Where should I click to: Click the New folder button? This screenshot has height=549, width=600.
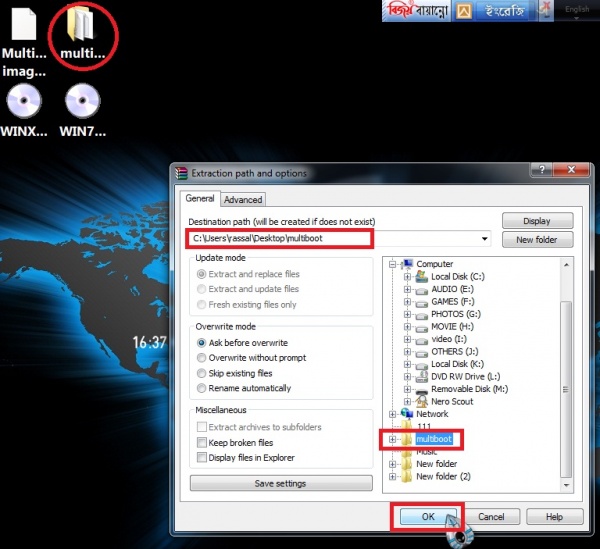tap(537, 239)
